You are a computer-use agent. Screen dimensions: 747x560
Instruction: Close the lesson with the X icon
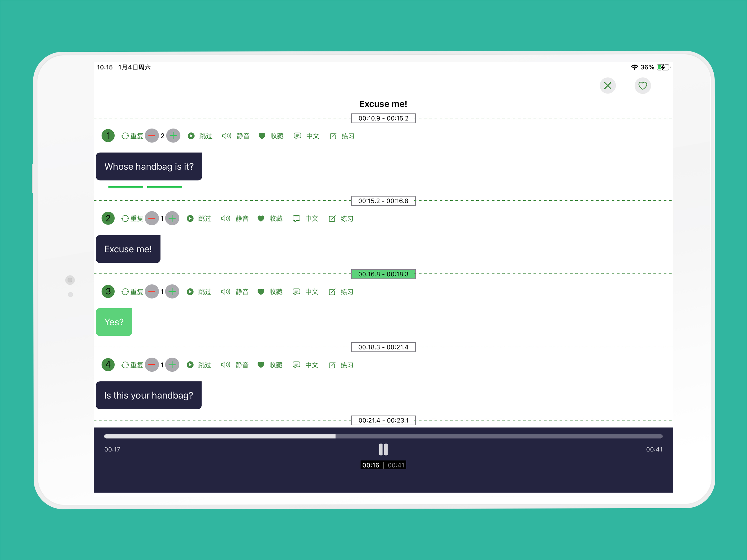pyautogui.click(x=608, y=86)
